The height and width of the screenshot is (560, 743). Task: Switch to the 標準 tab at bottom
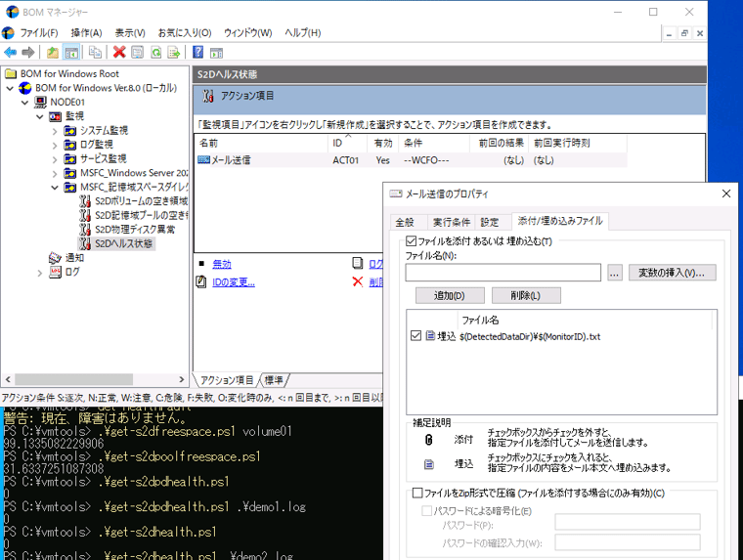coord(274,380)
